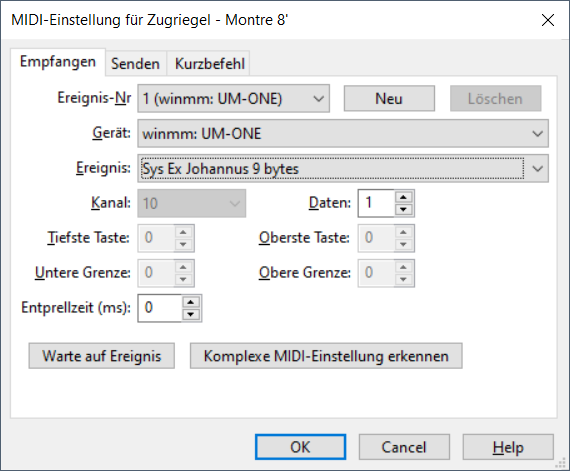Focus the Daten number input field

(x=376, y=203)
